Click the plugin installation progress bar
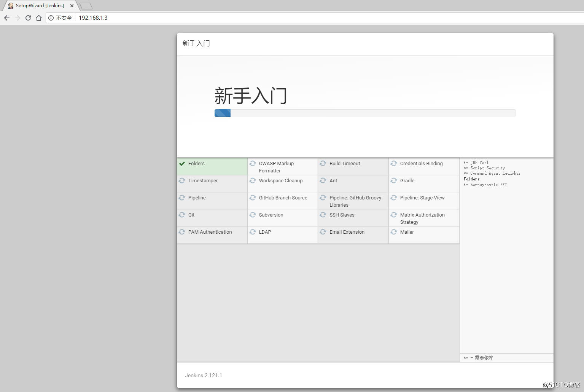584x392 pixels. (x=365, y=113)
